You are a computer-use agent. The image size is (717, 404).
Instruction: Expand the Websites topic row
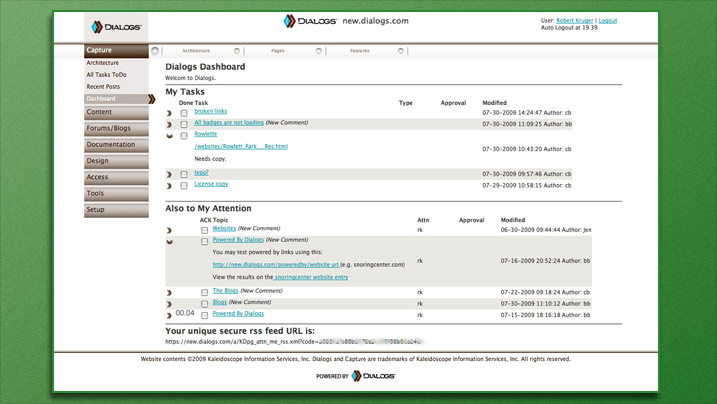[x=169, y=230]
